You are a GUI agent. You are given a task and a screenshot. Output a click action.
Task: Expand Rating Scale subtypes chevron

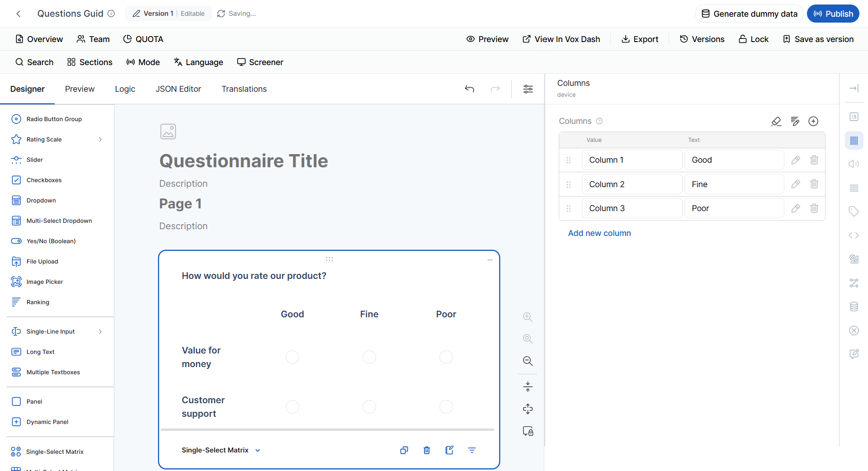pyautogui.click(x=100, y=140)
